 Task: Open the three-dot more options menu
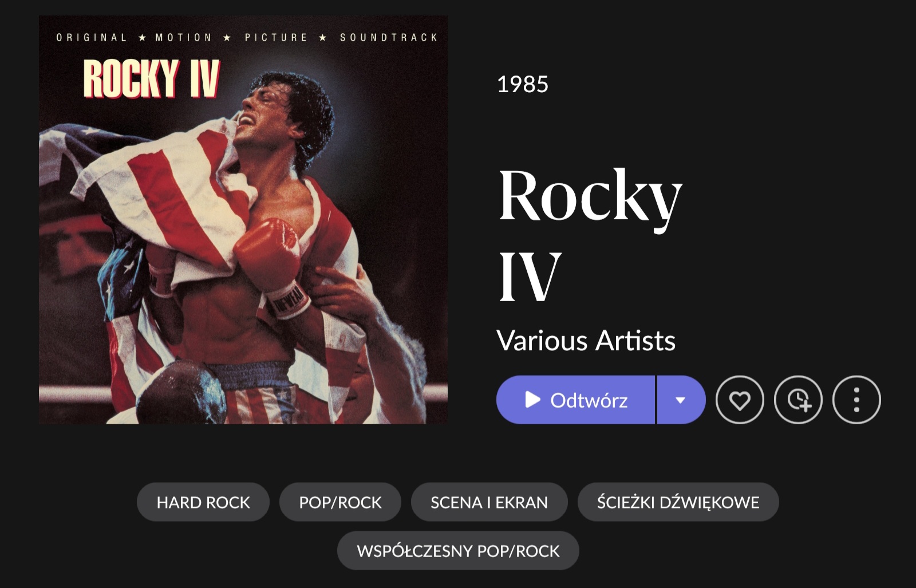click(x=856, y=400)
